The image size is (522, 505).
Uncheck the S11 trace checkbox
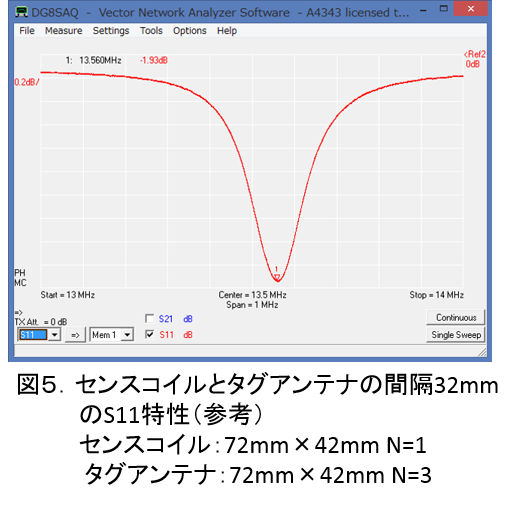point(150,334)
